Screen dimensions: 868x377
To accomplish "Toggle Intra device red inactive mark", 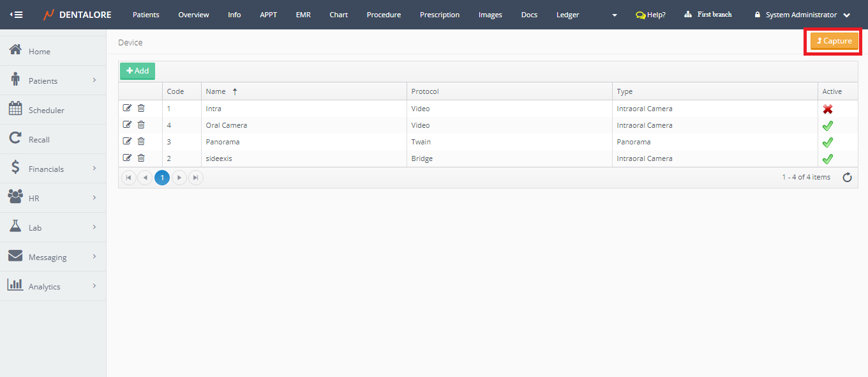I will pos(828,109).
